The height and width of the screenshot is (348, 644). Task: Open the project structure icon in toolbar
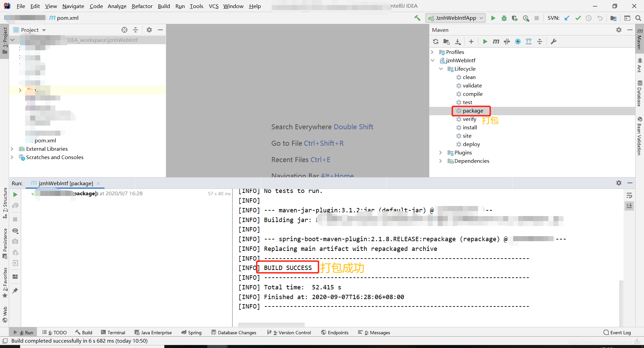(x=613, y=18)
